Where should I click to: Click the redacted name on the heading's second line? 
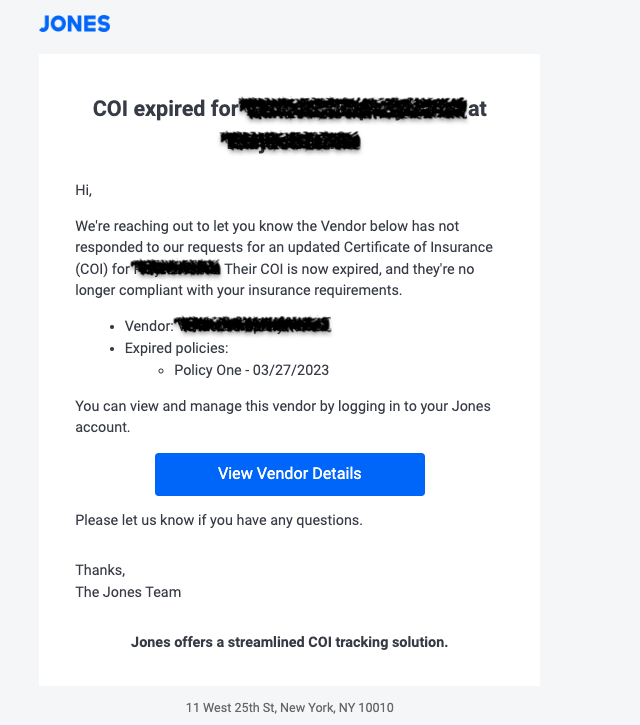click(291, 142)
